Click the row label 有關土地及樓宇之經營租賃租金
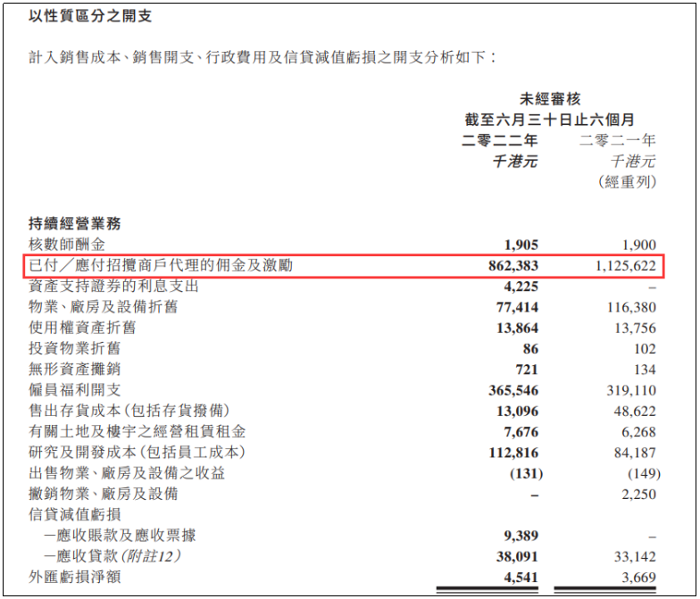700x599 pixels. (x=137, y=432)
